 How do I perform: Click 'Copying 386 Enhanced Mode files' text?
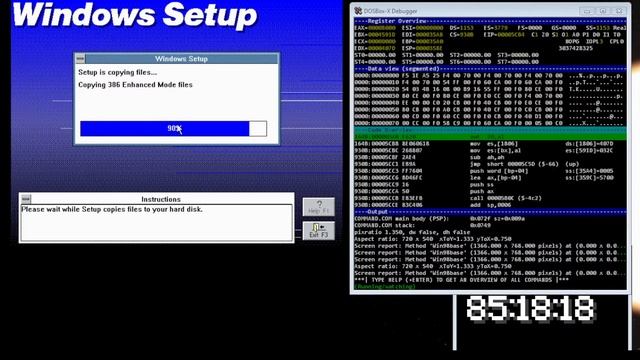pos(135,85)
